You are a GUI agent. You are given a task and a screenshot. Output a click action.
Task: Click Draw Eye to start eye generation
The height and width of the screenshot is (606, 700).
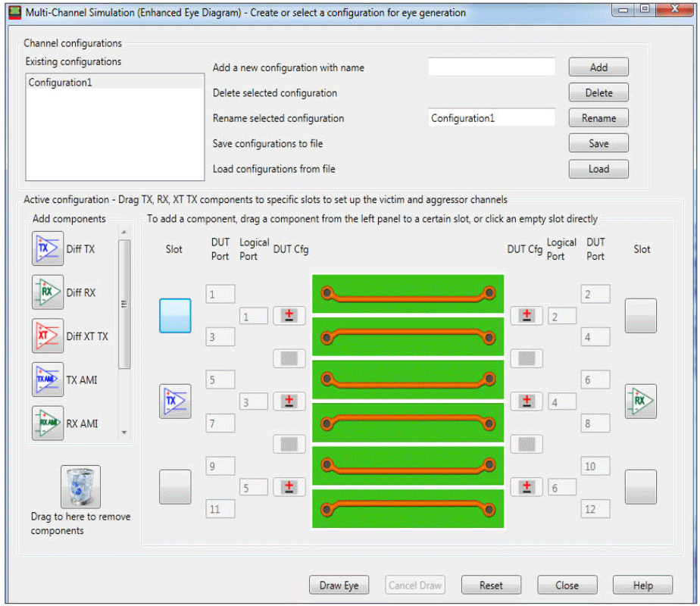(339, 584)
